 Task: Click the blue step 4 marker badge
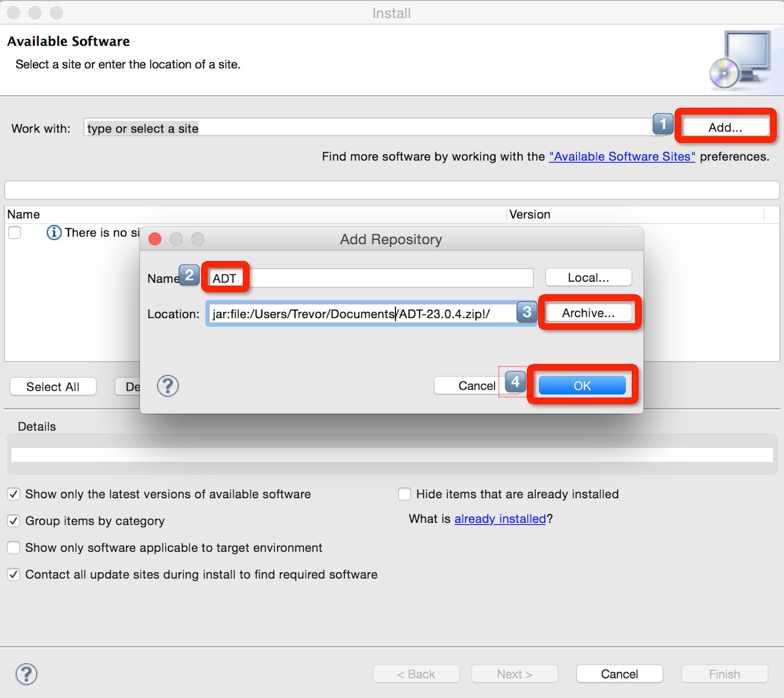[515, 382]
